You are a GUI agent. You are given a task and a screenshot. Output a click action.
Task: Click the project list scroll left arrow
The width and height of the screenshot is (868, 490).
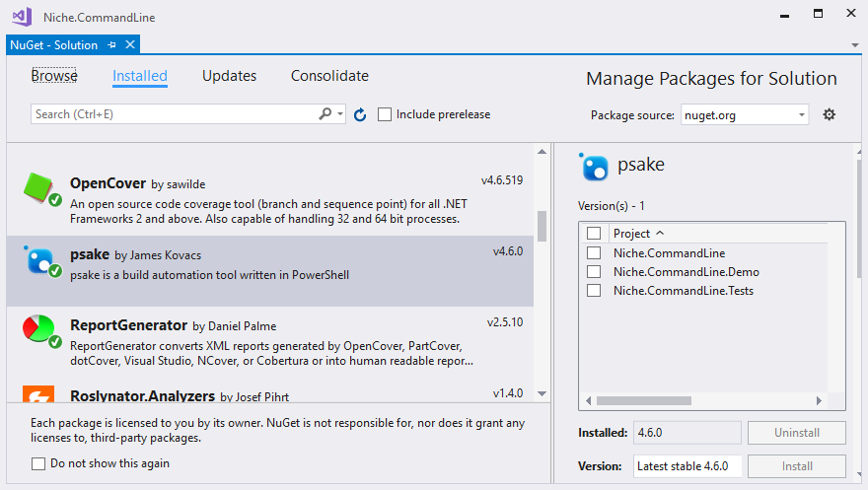point(588,400)
